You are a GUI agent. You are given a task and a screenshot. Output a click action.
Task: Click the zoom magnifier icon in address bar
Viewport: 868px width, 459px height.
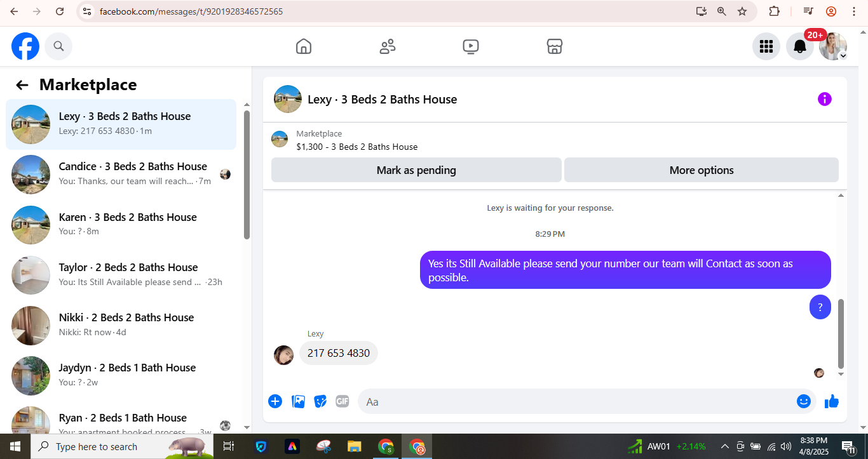click(x=722, y=11)
